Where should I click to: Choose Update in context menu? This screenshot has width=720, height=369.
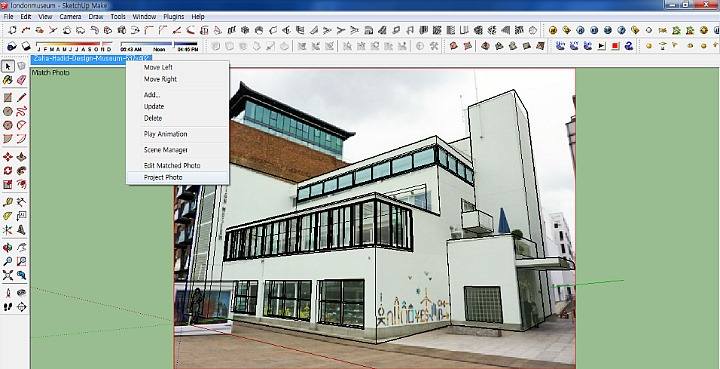[177, 106]
